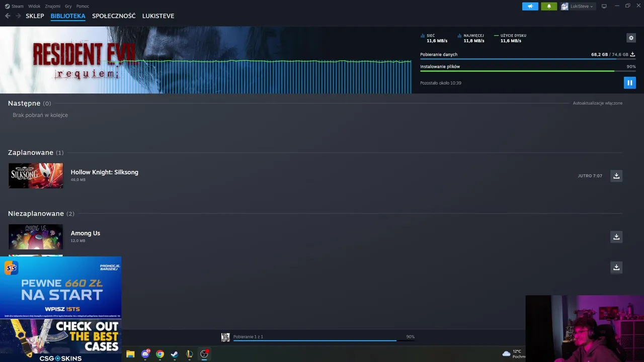Click the download icon beside 74,6 GB
This screenshot has height=362, width=644.
point(632,54)
